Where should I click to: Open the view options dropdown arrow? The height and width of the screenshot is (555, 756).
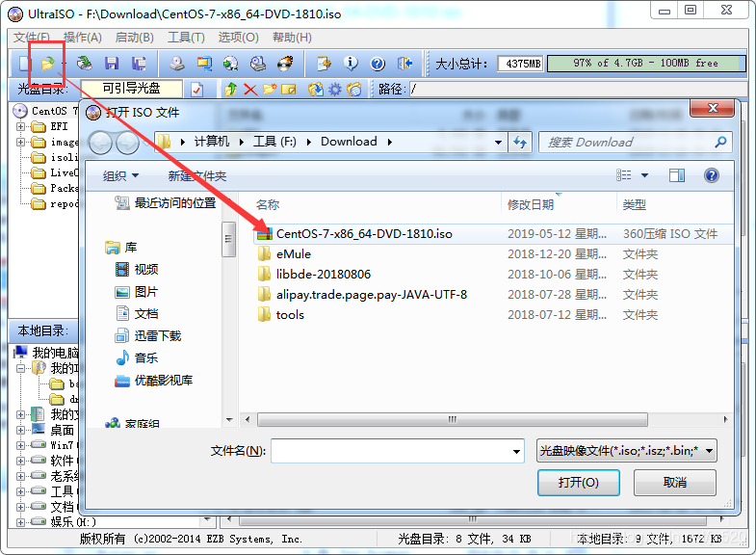[x=644, y=175]
